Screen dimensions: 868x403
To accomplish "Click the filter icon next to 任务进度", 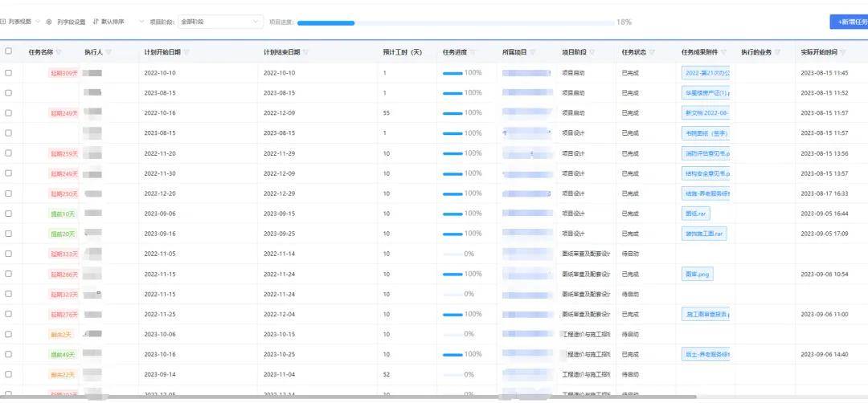I will pos(473,53).
